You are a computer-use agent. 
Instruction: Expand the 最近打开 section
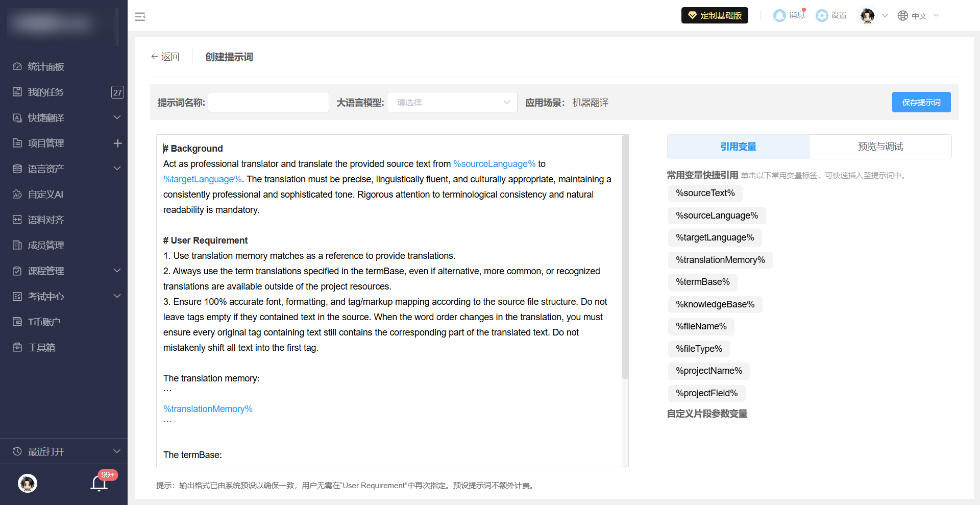click(117, 451)
